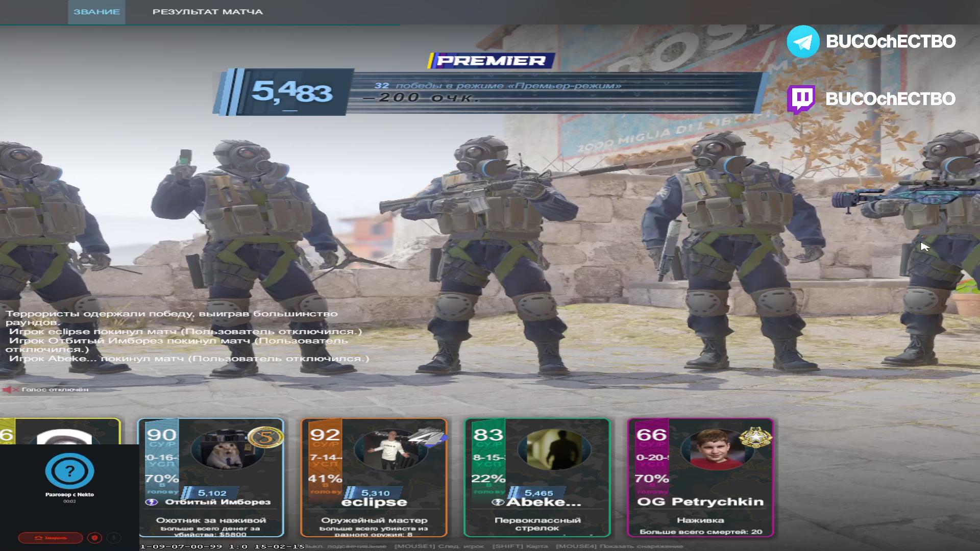
Task: Click the 5,465 rating on Abeke's card
Action: pyautogui.click(x=538, y=493)
